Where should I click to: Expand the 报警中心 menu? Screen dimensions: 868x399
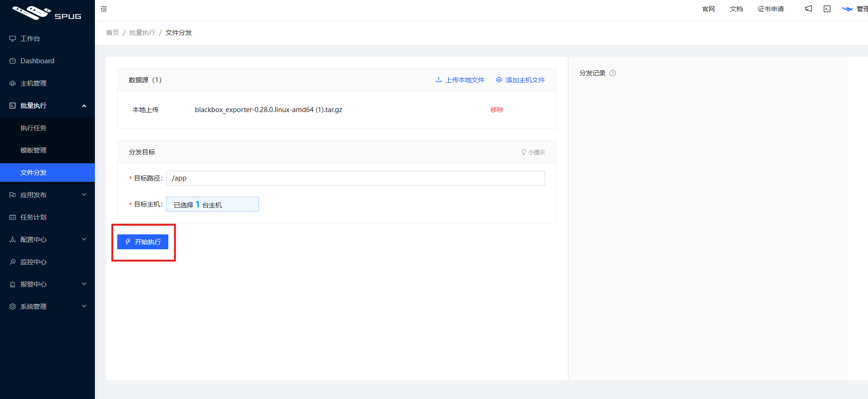point(47,284)
